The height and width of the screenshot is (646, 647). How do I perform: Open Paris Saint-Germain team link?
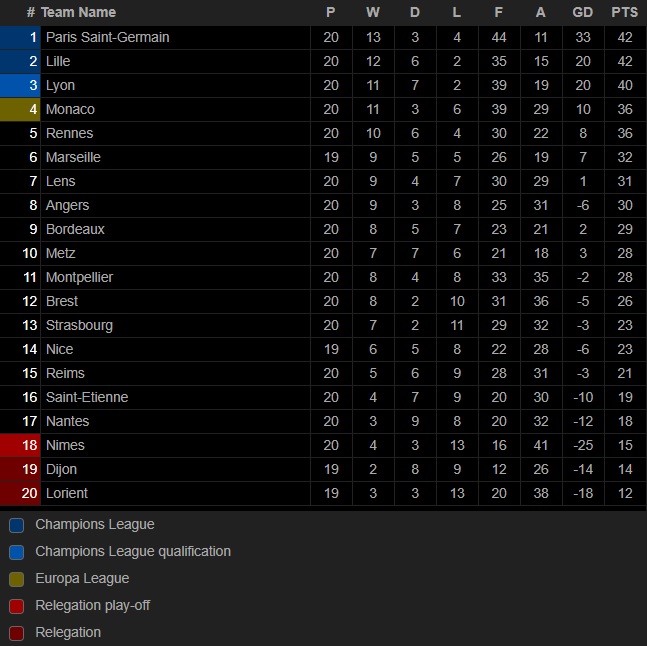point(108,37)
